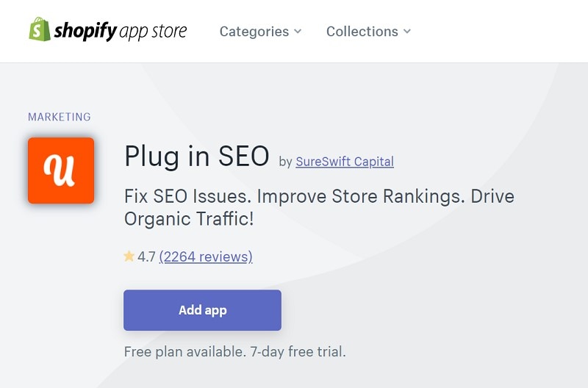Viewport: 588px width, 388px height.
Task: Click the "Free plan available" text
Action: [183, 351]
